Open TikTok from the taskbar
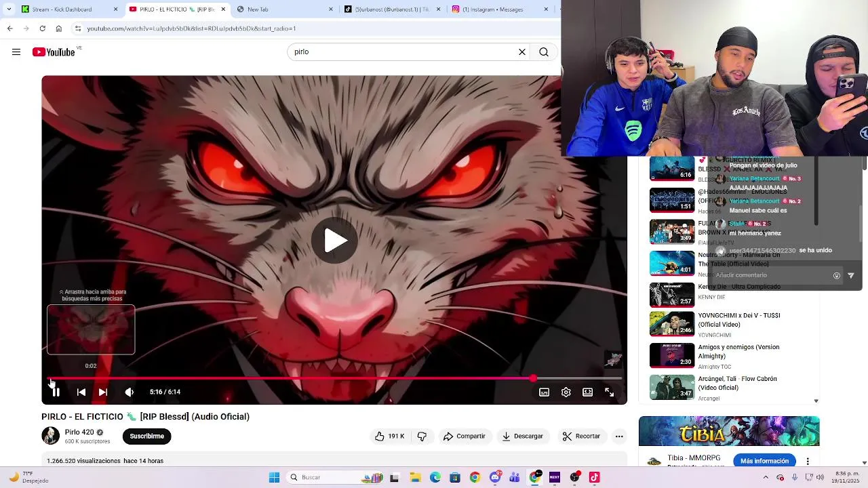 [x=595, y=477]
